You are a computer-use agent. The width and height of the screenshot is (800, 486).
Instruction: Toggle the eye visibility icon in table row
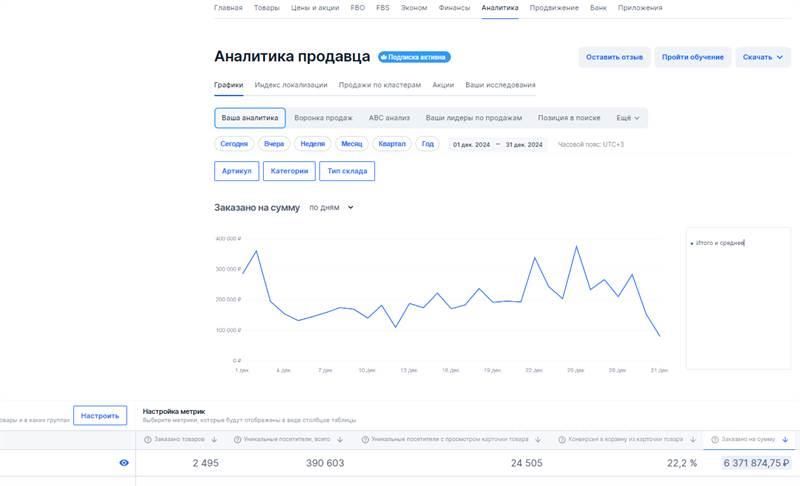click(124, 463)
